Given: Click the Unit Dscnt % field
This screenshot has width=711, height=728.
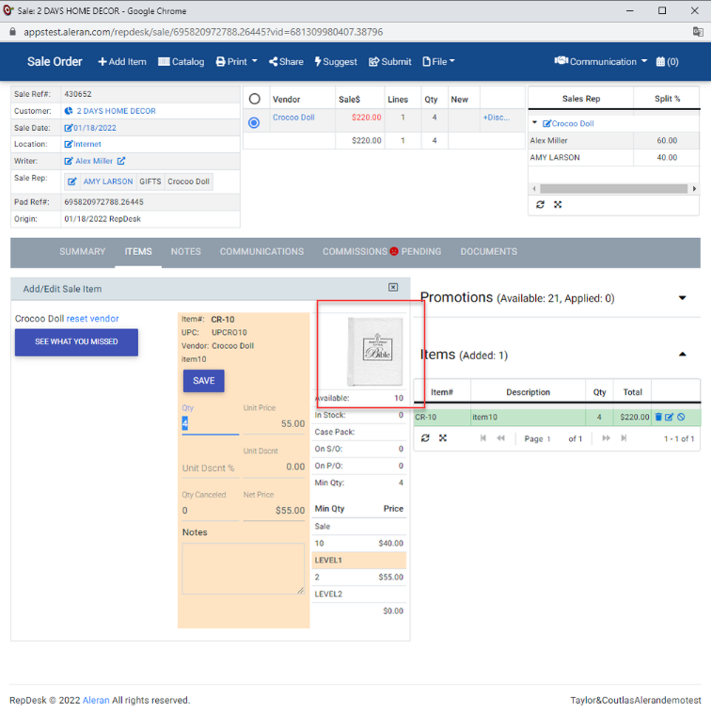Looking at the screenshot, I should point(211,468).
